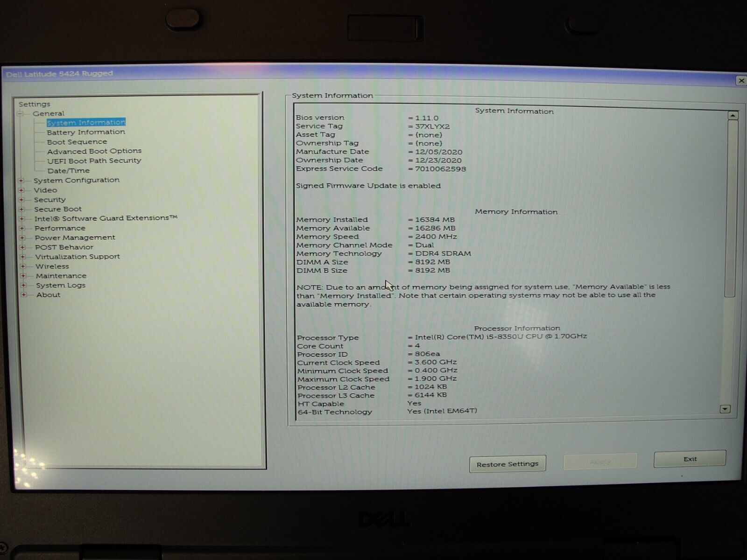The height and width of the screenshot is (560, 747).
Task: Open Boot Sequence settings
Action: [77, 142]
